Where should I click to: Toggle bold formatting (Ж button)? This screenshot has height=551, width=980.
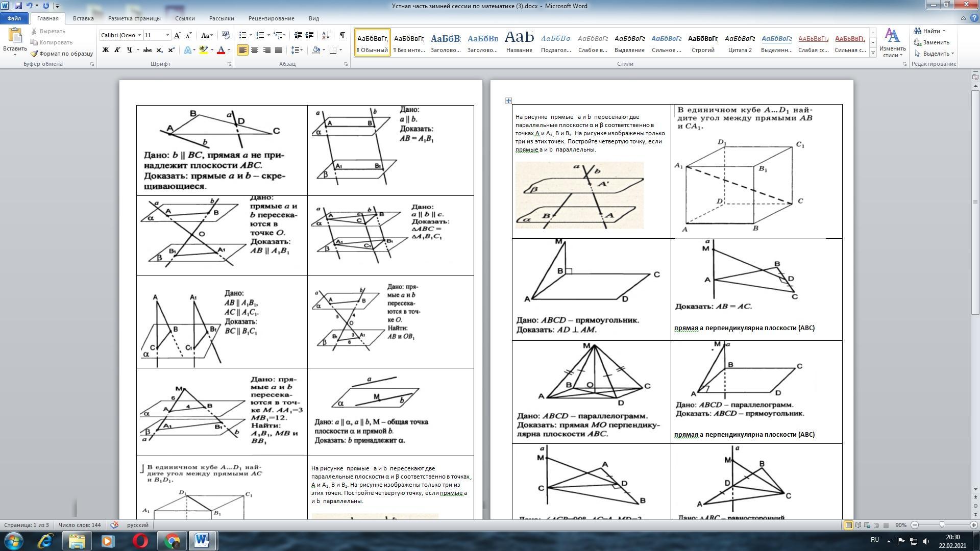pos(106,50)
